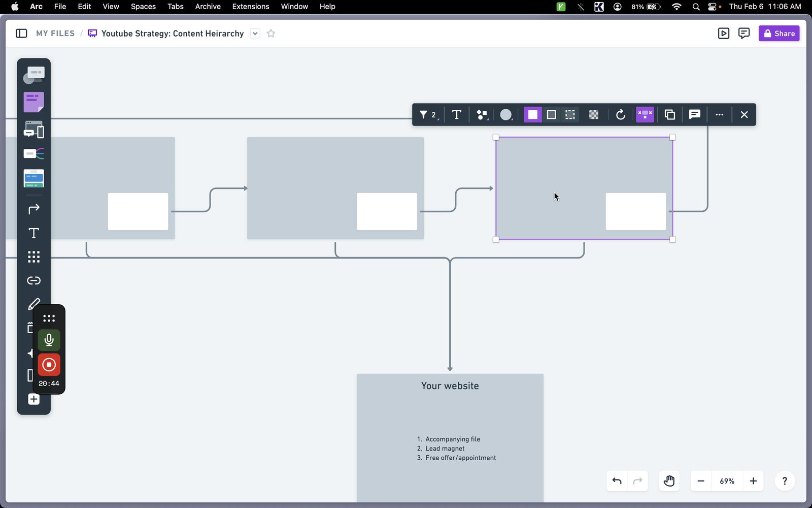Add a comment via floating toolbar
The height and width of the screenshot is (508, 812).
695,115
